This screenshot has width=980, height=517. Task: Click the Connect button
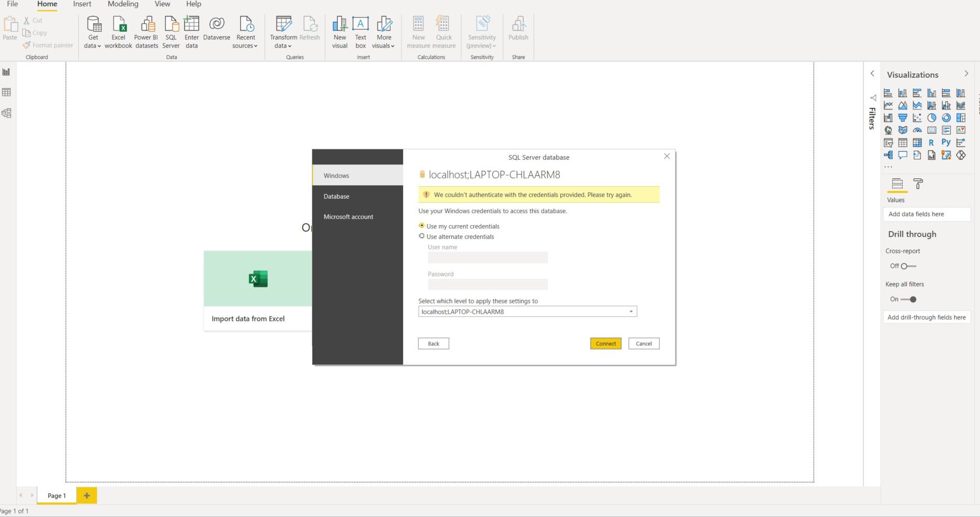(x=605, y=343)
